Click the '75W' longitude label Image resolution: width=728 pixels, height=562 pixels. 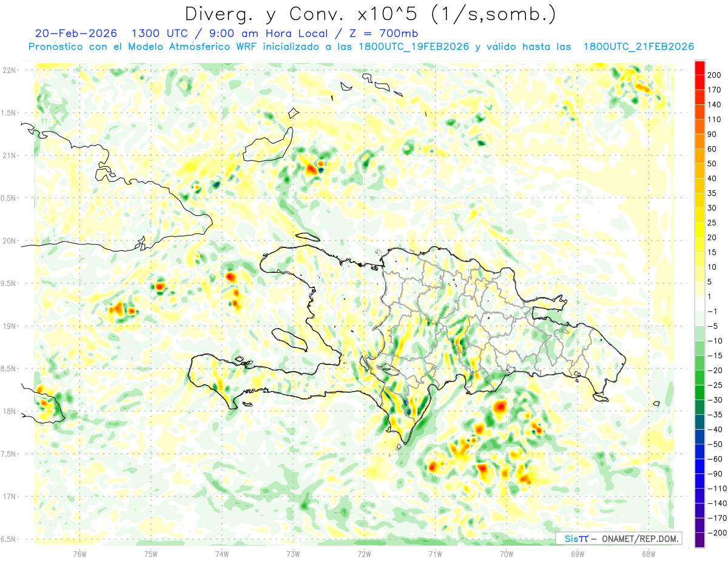[150, 553]
